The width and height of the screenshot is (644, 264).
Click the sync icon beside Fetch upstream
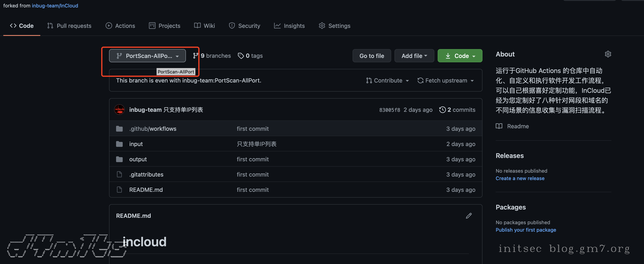click(421, 80)
